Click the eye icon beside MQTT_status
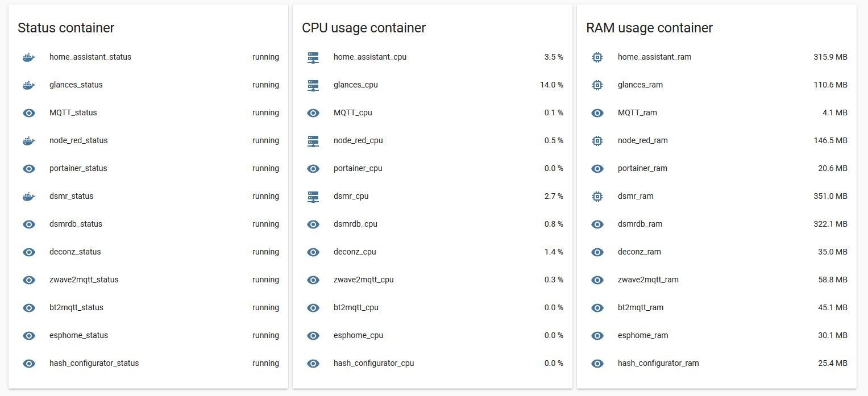 29,113
